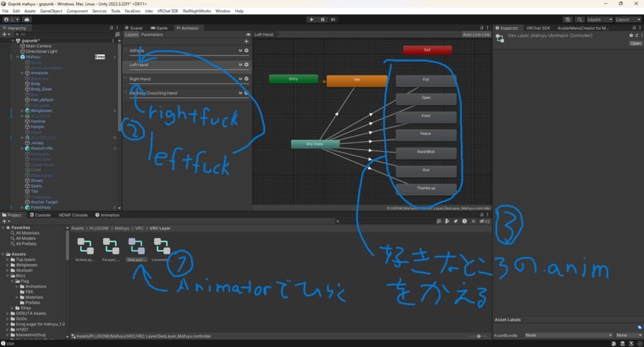Collapse the Mafuyu object in Hierarchy

click(17, 57)
